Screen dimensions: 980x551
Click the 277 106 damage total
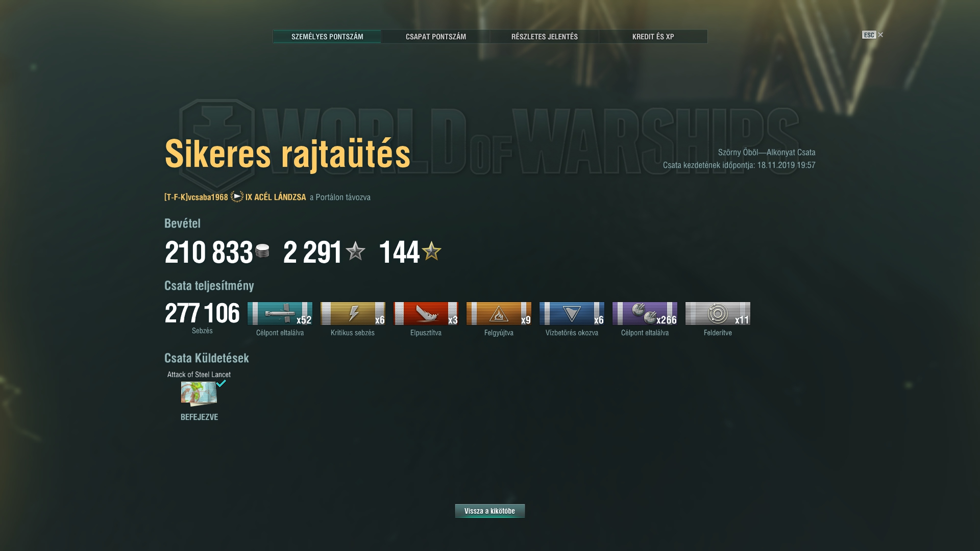coord(202,313)
